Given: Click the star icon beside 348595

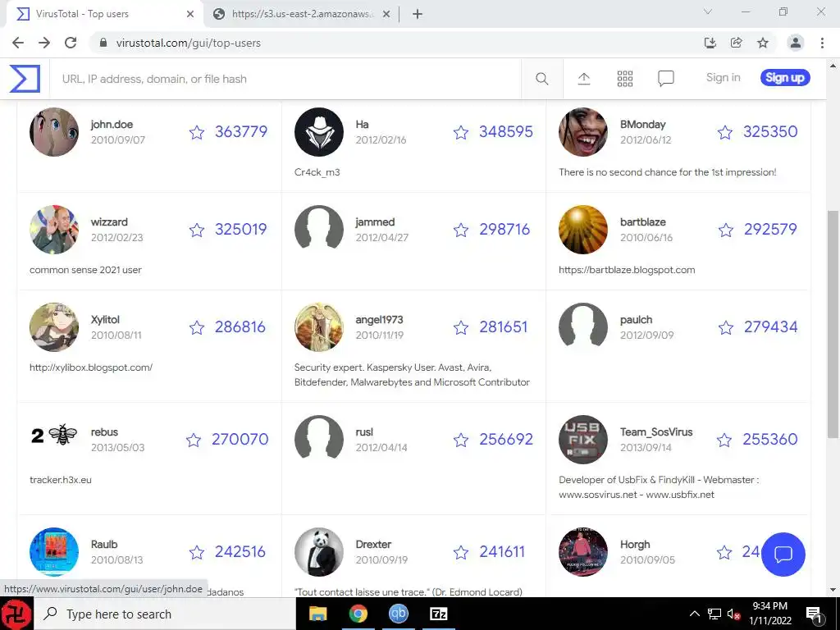Looking at the screenshot, I should pos(461,132).
